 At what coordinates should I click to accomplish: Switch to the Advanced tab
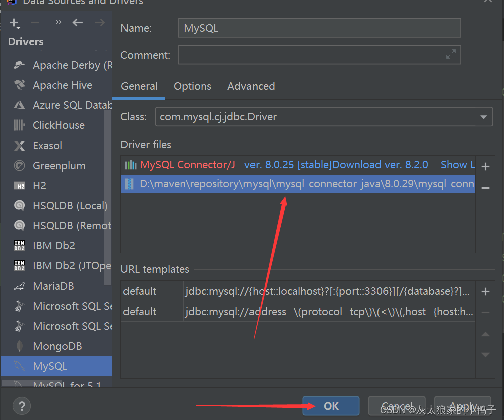(251, 86)
